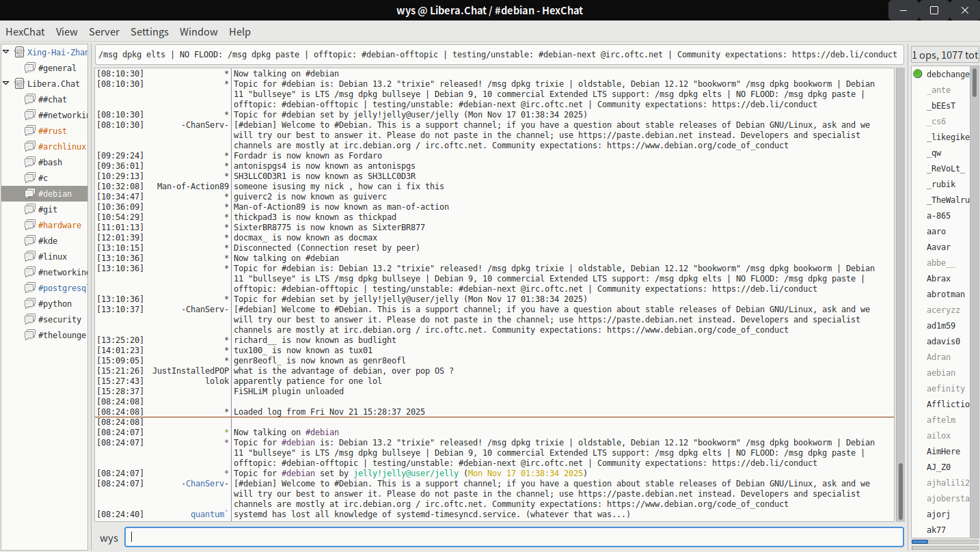Click the #bash channel icon
The height and width of the screenshot is (552, 980).
[x=30, y=162]
